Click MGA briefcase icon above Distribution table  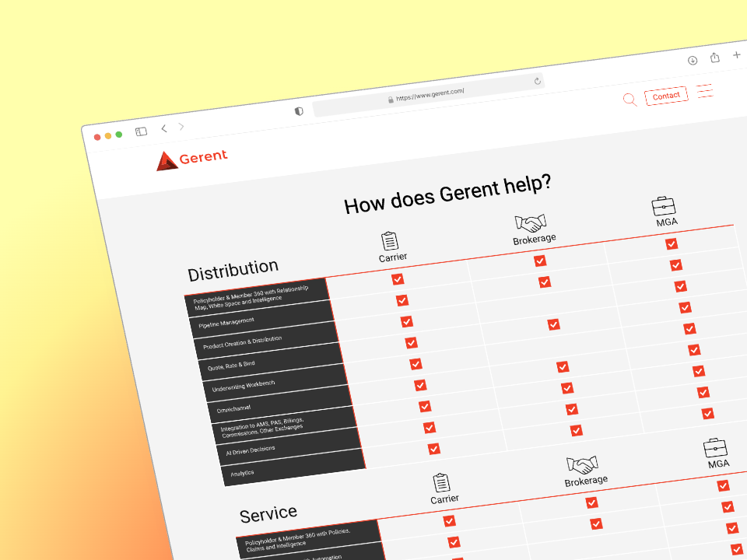pos(664,206)
